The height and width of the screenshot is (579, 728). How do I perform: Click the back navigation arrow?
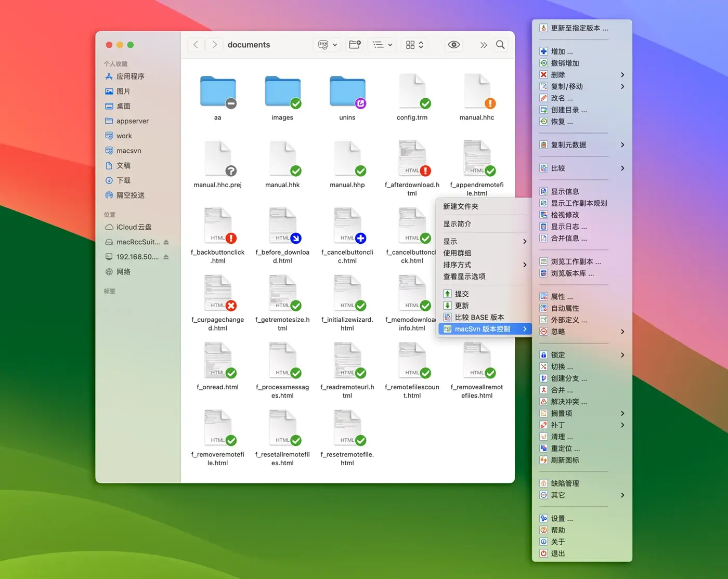196,45
